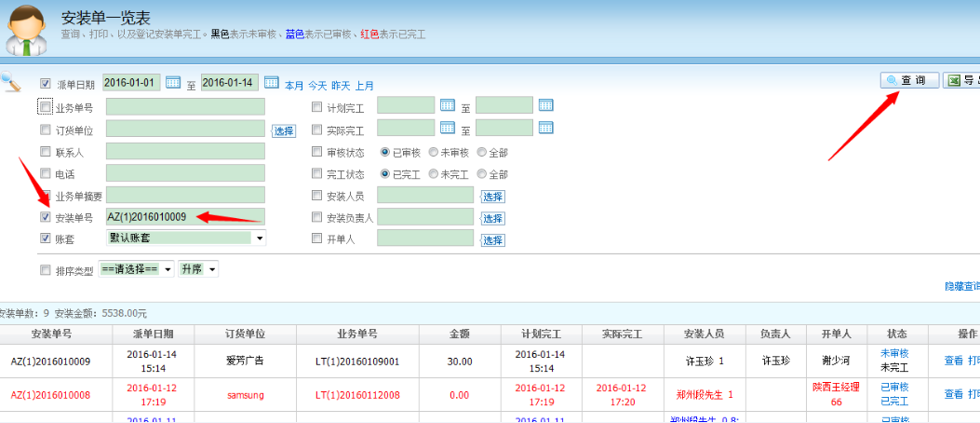Enable the 业务单号 filter checkbox
This screenshot has height=423, width=980.
tap(46, 107)
